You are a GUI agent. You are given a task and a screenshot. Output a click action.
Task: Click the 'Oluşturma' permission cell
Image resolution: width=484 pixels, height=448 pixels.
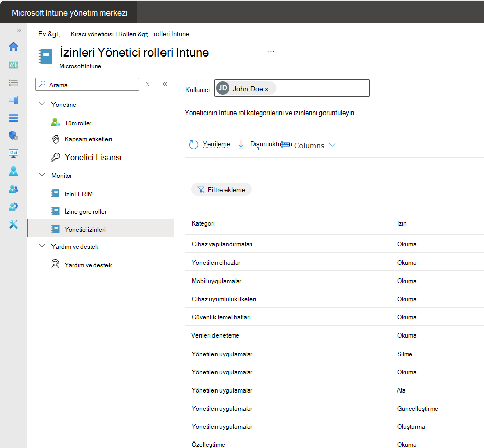coord(411,427)
